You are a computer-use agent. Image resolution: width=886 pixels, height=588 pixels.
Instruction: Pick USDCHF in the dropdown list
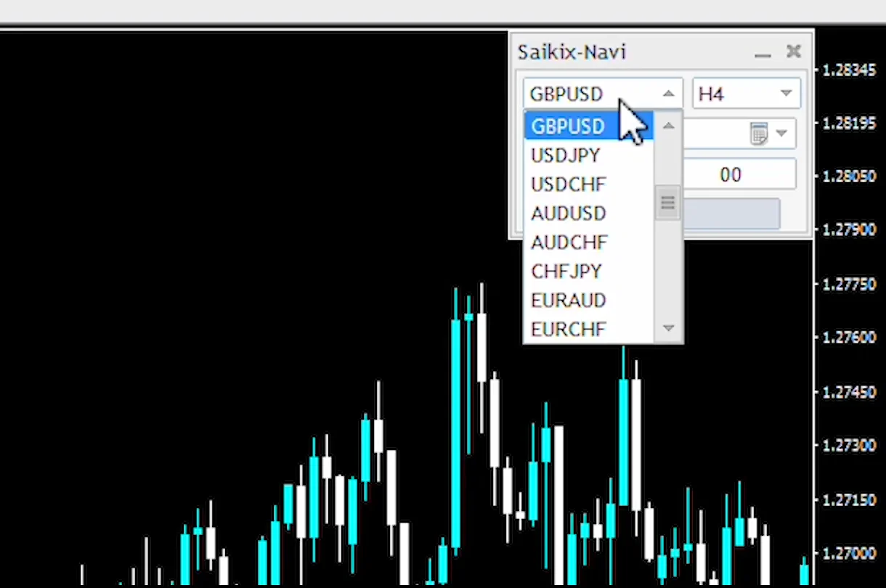tap(589, 184)
